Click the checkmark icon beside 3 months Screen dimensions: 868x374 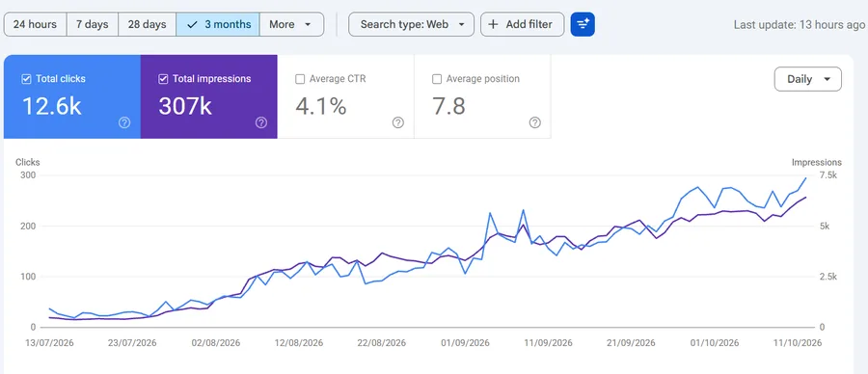click(x=192, y=25)
